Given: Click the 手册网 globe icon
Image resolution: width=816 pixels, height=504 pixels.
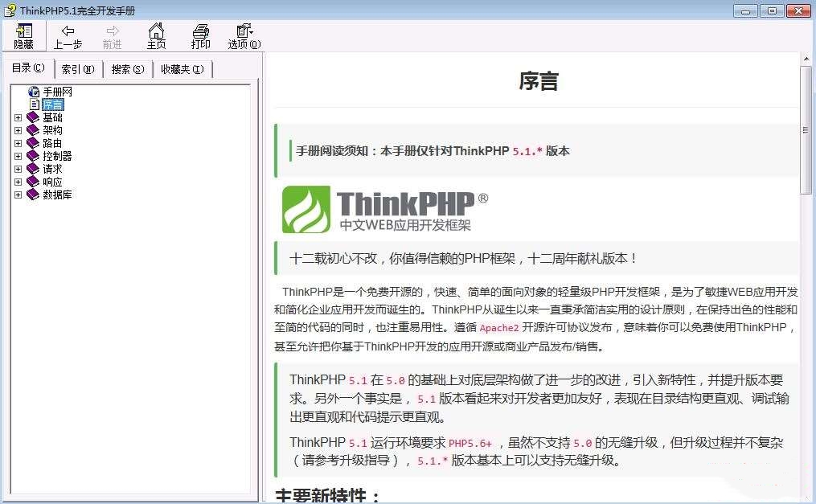Looking at the screenshot, I should point(34,92).
